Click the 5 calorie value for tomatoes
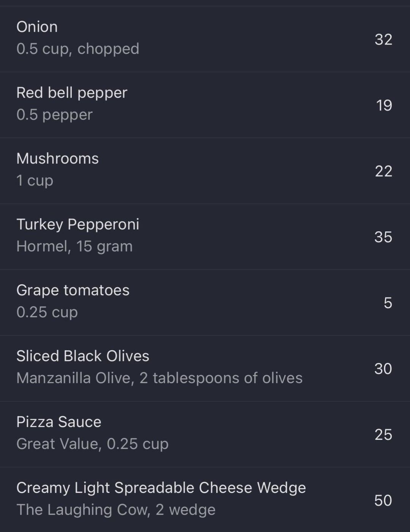 [388, 303]
